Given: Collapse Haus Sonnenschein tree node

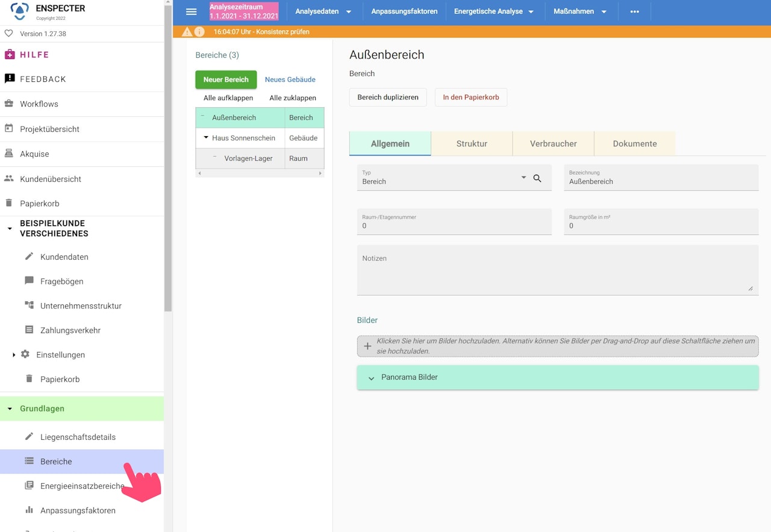Looking at the screenshot, I should tap(206, 138).
